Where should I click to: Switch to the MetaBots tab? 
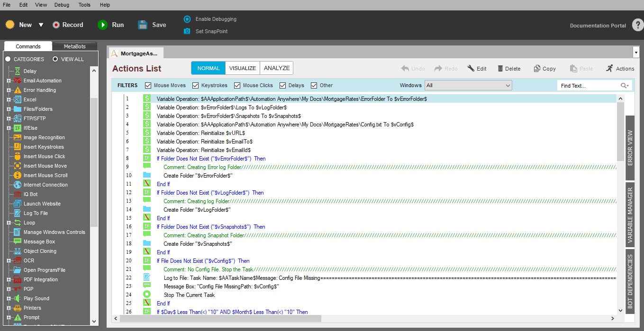click(x=74, y=46)
